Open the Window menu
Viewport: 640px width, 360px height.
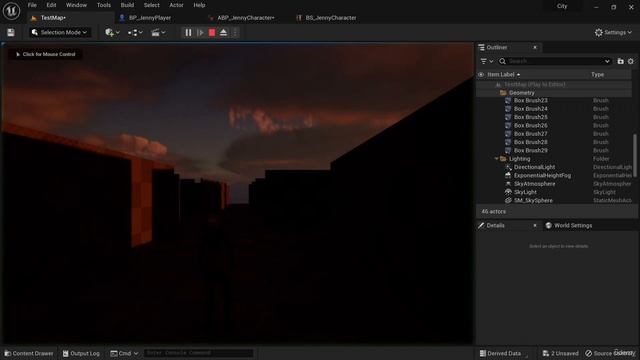[x=76, y=5]
